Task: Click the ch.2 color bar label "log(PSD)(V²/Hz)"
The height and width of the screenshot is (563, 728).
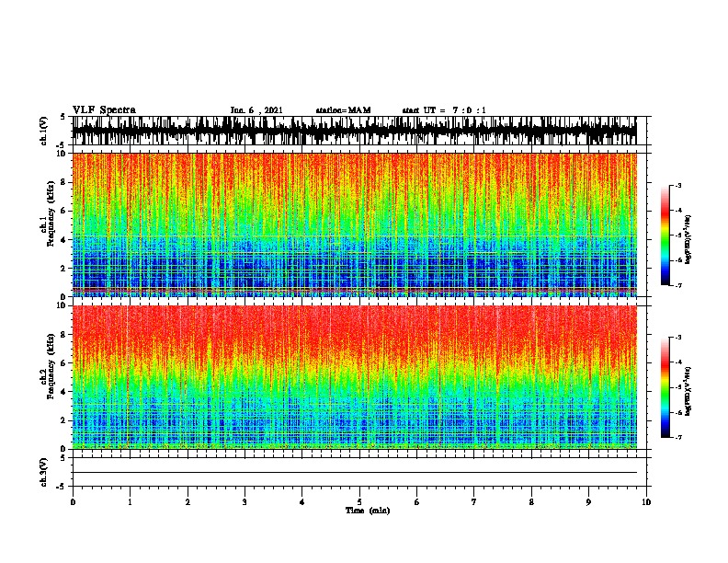Action: click(688, 391)
